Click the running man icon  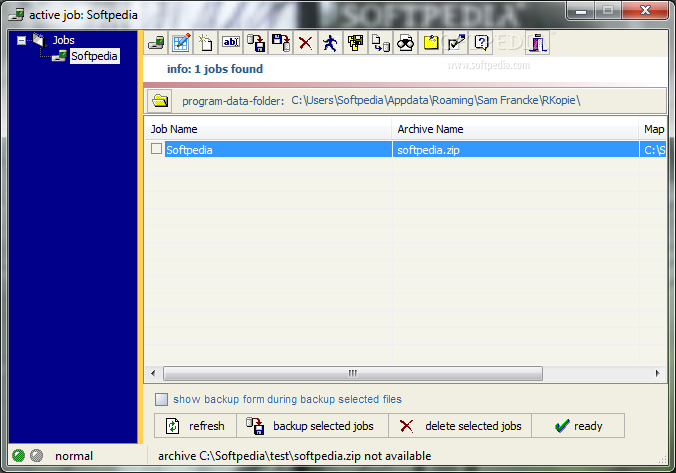click(x=331, y=43)
